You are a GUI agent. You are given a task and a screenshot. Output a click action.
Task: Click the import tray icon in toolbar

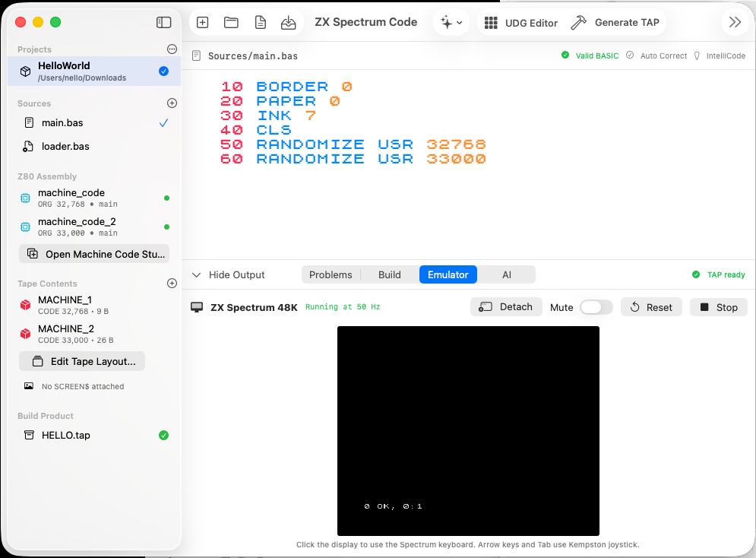(288, 22)
